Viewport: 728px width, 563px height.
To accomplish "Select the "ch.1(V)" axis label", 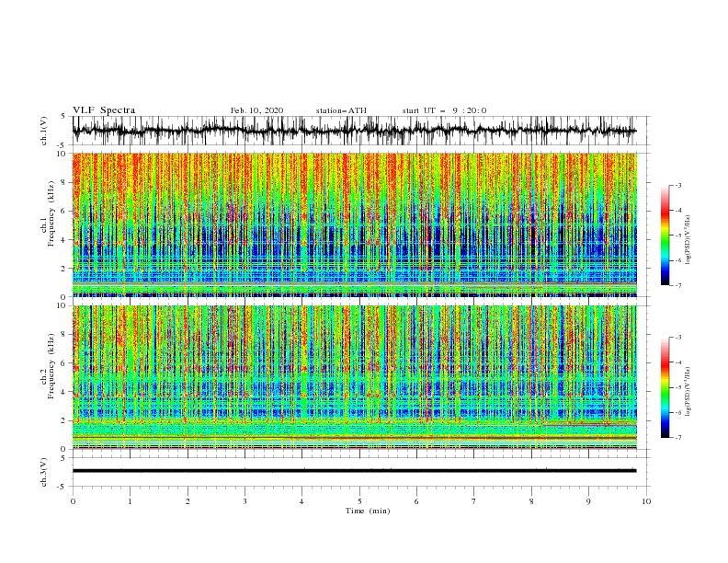I will point(44,131).
